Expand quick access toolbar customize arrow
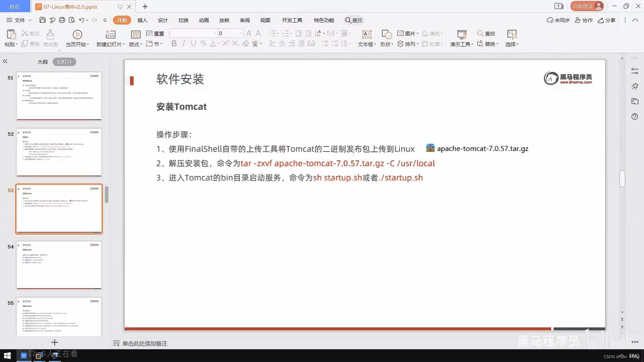 105,20
